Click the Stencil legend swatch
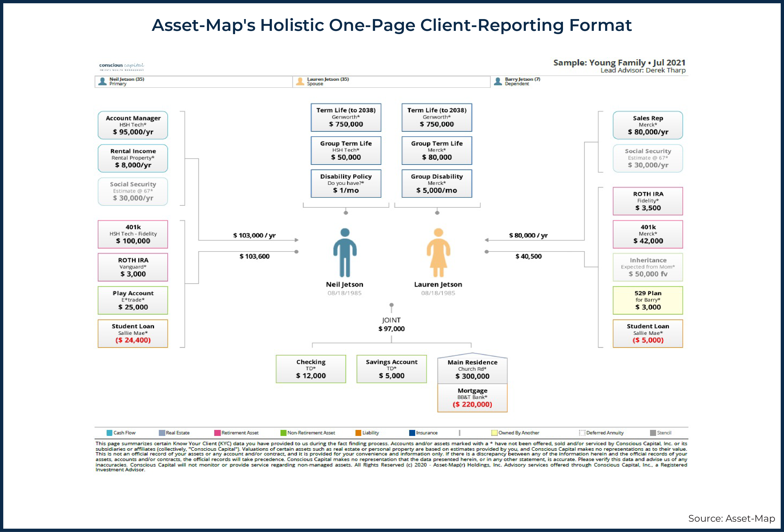This screenshot has width=784, height=532. click(653, 433)
